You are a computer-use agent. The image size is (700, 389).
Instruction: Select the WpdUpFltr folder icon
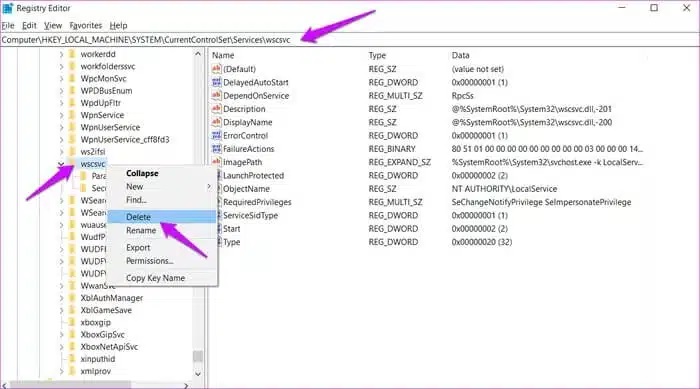(72, 103)
